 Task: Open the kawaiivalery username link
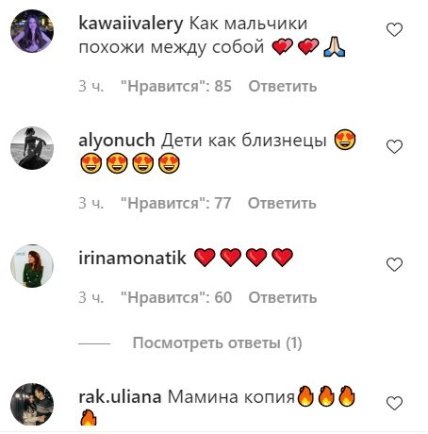point(131,24)
